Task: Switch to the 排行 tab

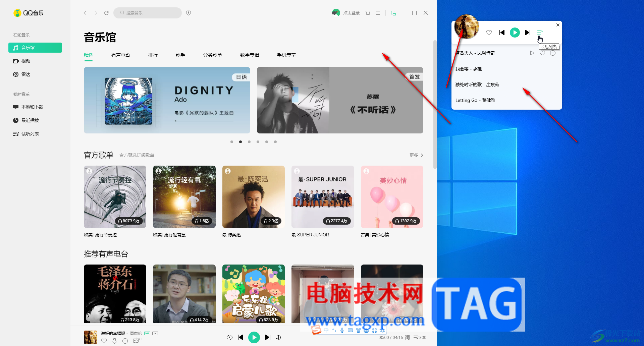Action: (153, 55)
